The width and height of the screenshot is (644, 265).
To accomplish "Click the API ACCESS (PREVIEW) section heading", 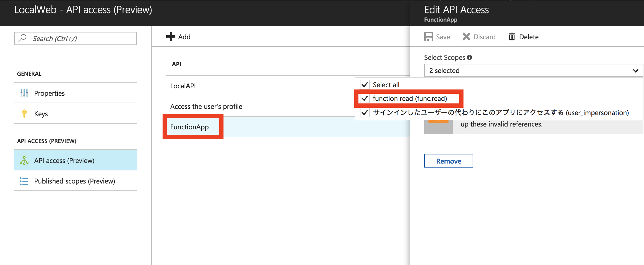I will point(47,141).
